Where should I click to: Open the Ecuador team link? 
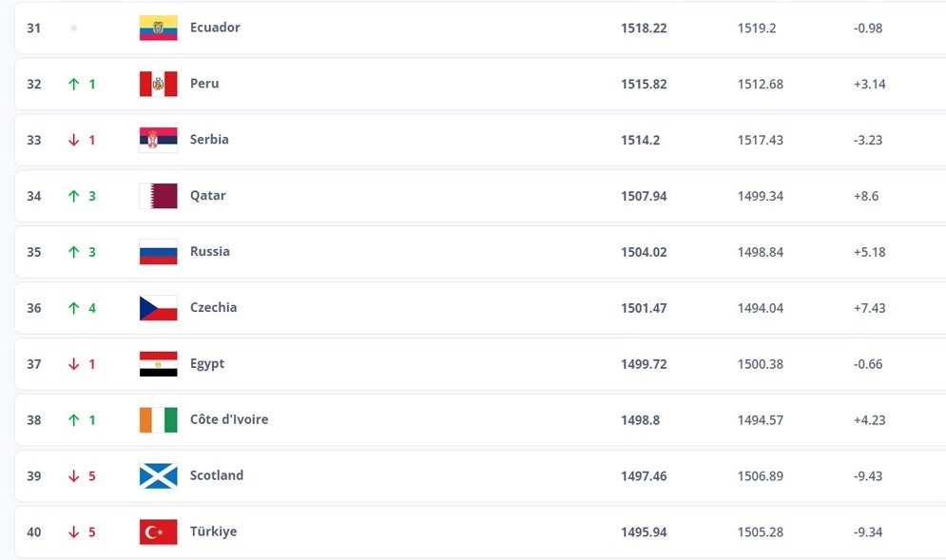pyautogui.click(x=215, y=28)
